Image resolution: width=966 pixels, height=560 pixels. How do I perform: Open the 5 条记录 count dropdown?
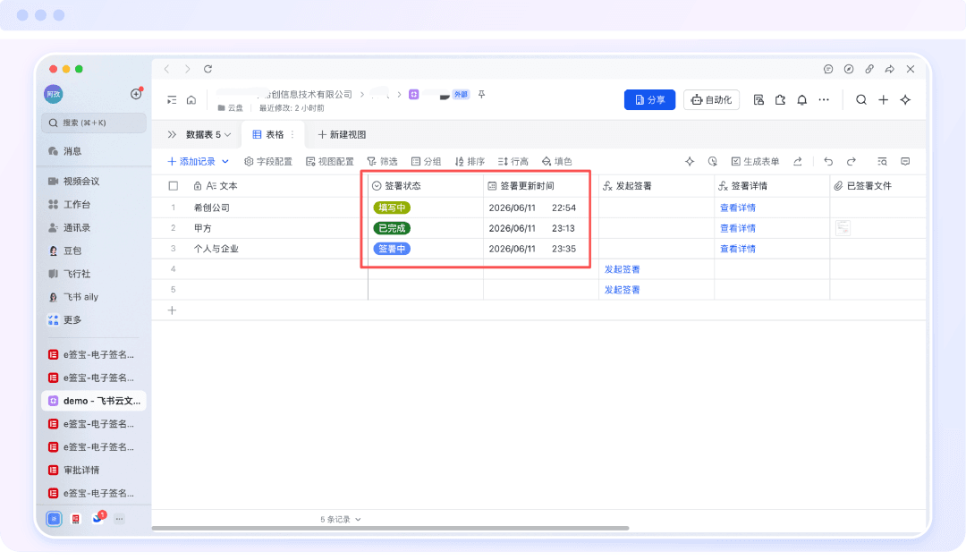point(340,520)
